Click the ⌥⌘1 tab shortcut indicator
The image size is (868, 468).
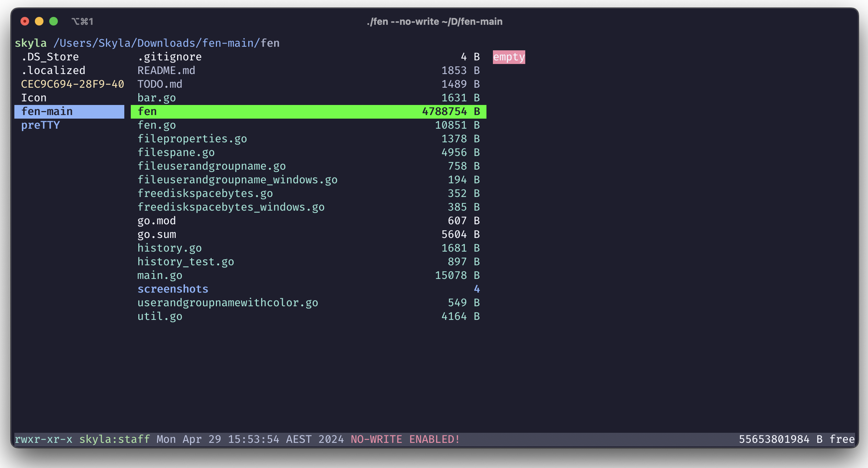coord(82,22)
